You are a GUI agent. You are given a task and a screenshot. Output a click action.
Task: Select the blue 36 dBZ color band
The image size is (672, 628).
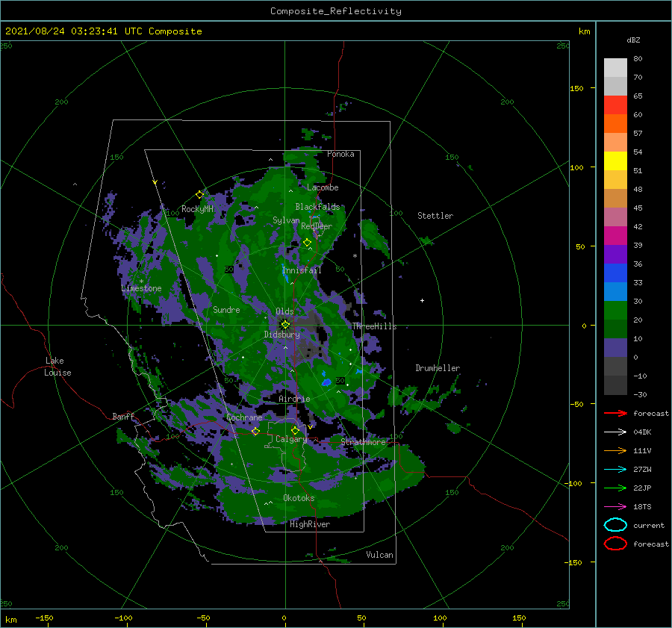[615, 273]
